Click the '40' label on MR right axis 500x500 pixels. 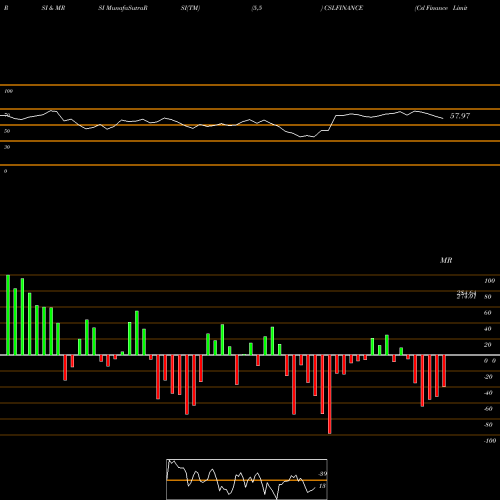(488, 329)
